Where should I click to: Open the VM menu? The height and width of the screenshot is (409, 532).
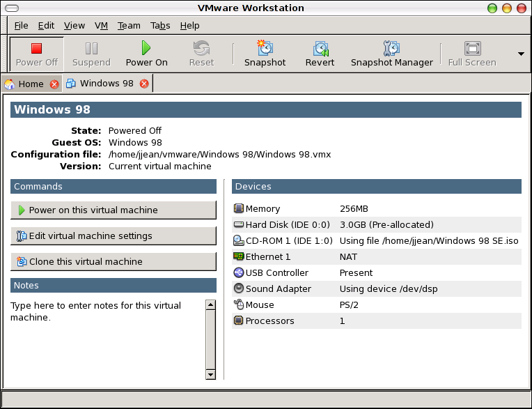pos(101,25)
